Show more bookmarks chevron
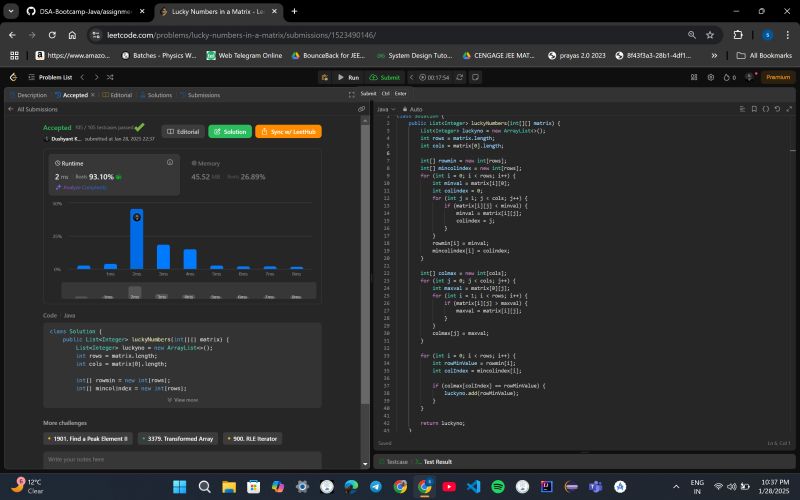Image resolution: width=800 pixels, height=500 pixels. [x=714, y=55]
